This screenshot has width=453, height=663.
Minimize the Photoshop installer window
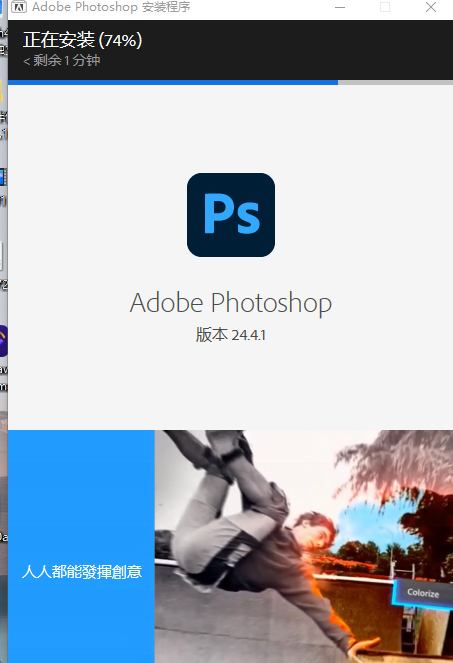[340, 7]
